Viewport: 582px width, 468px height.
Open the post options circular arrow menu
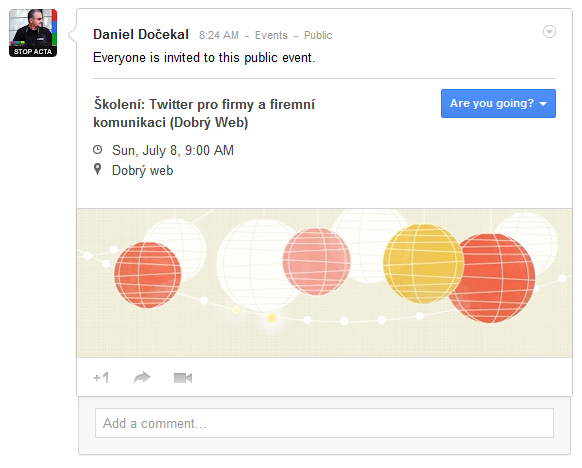click(549, 32)
